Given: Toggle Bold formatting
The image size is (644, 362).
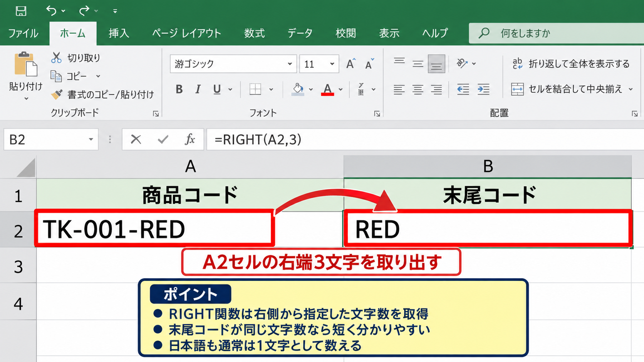Looking at the screenshot, I should (179, 89).
